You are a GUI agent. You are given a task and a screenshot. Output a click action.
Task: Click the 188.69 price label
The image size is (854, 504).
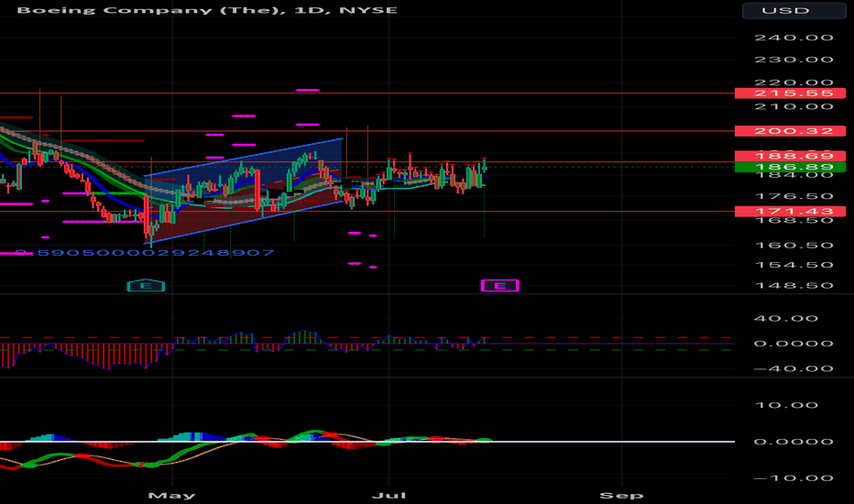coord(790,156)
